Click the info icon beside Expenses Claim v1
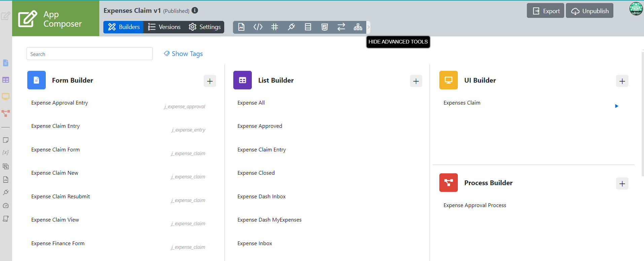 (x=195, y=10)
